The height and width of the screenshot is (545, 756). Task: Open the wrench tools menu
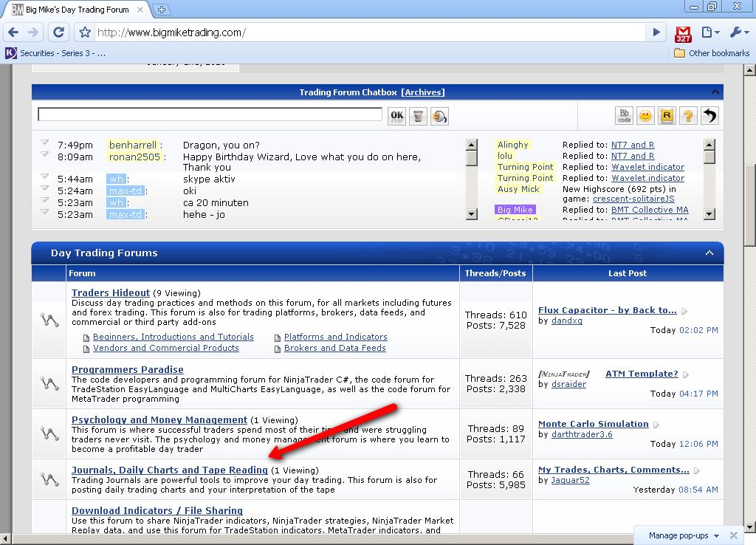point(739,32)
